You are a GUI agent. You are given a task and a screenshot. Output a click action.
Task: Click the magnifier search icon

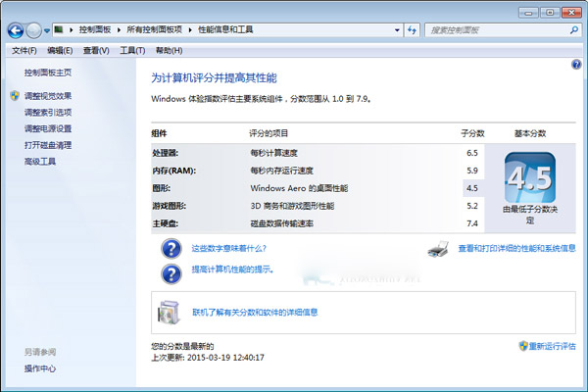573,30
